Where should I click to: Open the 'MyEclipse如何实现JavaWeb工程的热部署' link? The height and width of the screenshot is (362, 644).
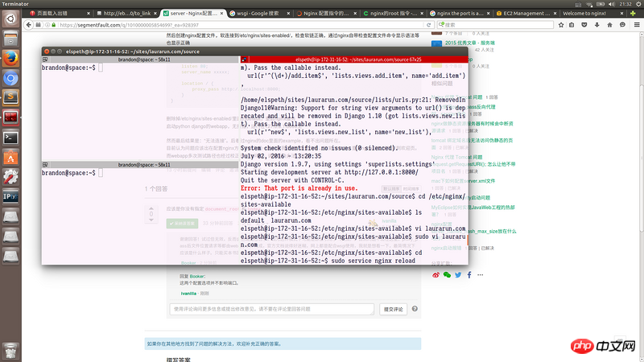pos(473,211)
